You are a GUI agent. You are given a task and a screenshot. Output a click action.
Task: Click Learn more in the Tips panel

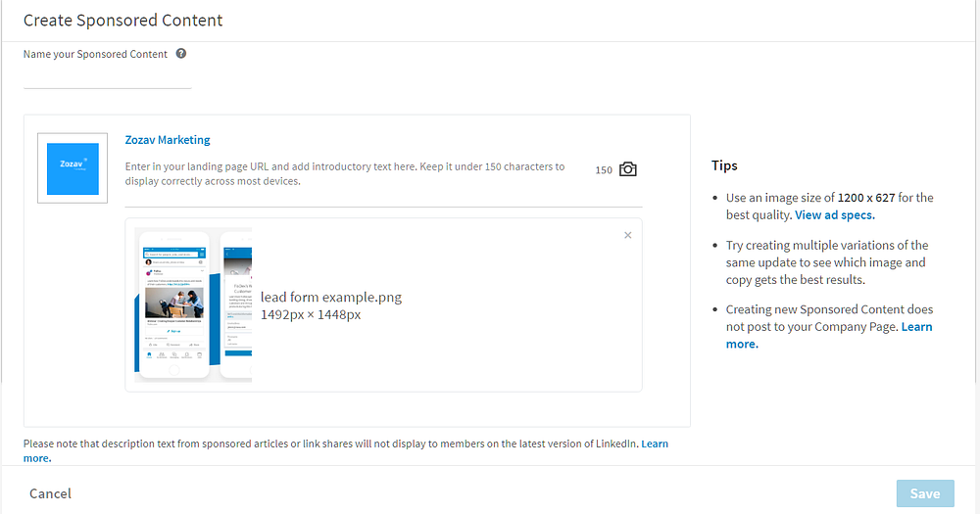[916, 327]
